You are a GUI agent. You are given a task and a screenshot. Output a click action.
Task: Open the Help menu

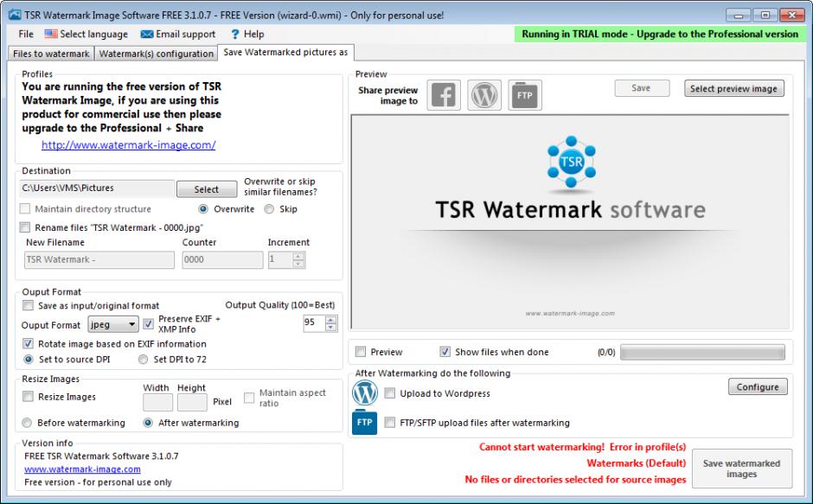(x=247, y=35)
